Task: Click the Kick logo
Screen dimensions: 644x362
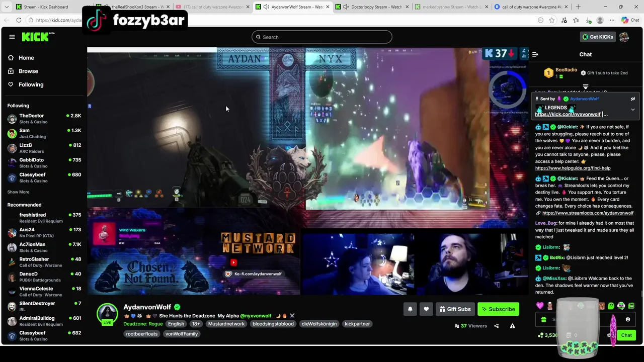Action: coord(38,37)
